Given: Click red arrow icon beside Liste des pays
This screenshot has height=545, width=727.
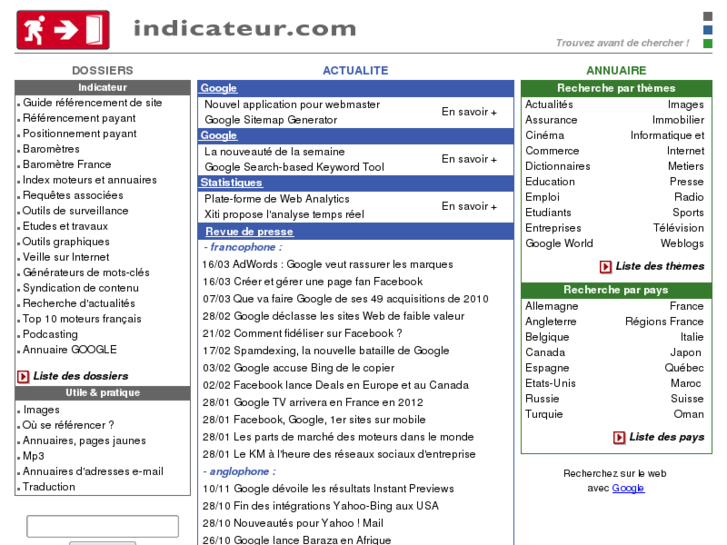Looking at the screenshot, I should pos(619,437).
